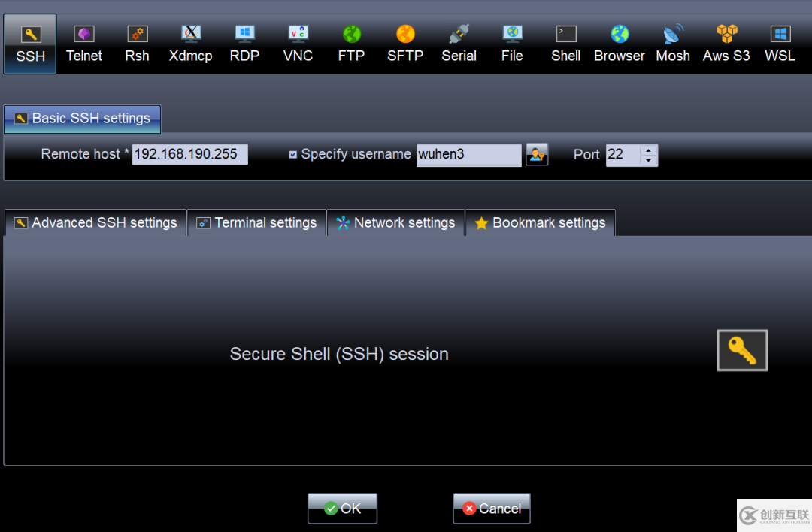Select the Telnet session type icon
812x532 pixels.
tap(84, 44)
